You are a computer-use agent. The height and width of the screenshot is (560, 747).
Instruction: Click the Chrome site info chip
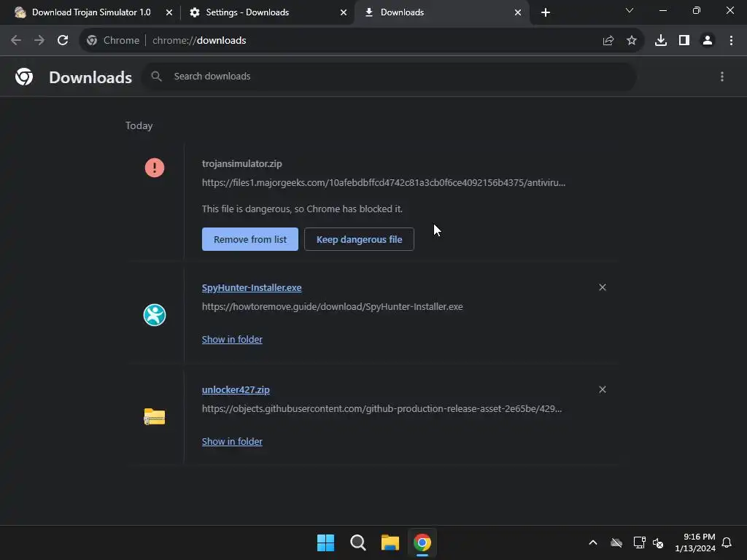(113, 41)
